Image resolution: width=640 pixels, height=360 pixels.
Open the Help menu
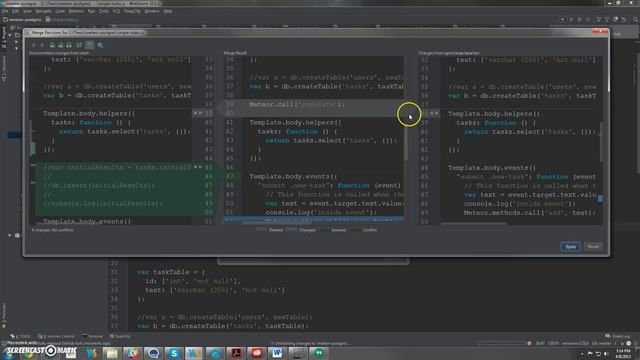(x=168, y=11)
